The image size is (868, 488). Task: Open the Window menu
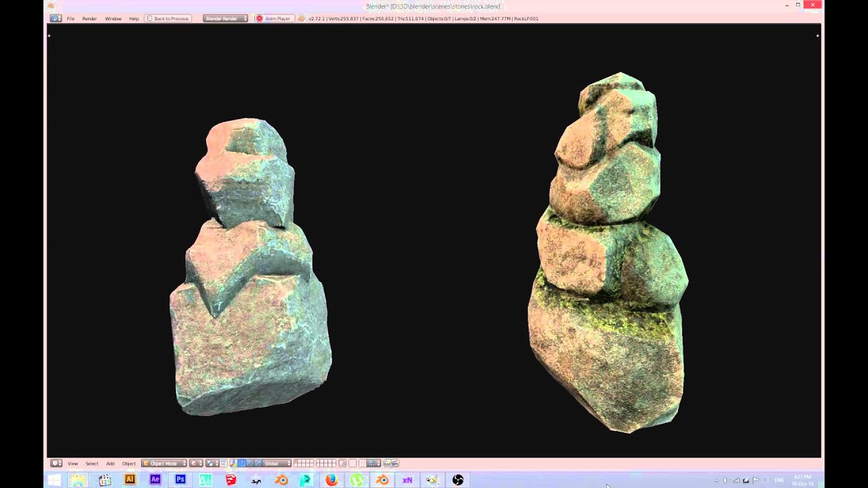click(x=113, y=18)
